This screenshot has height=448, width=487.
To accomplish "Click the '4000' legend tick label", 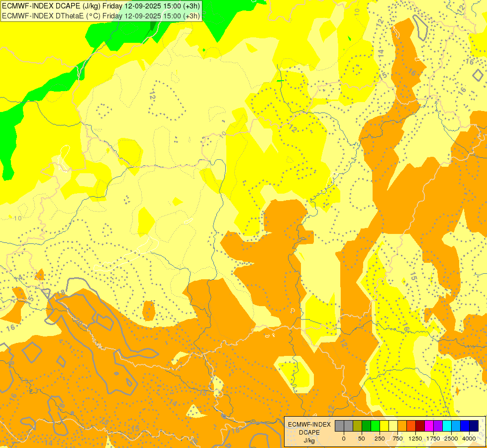I will click(469, 439).
